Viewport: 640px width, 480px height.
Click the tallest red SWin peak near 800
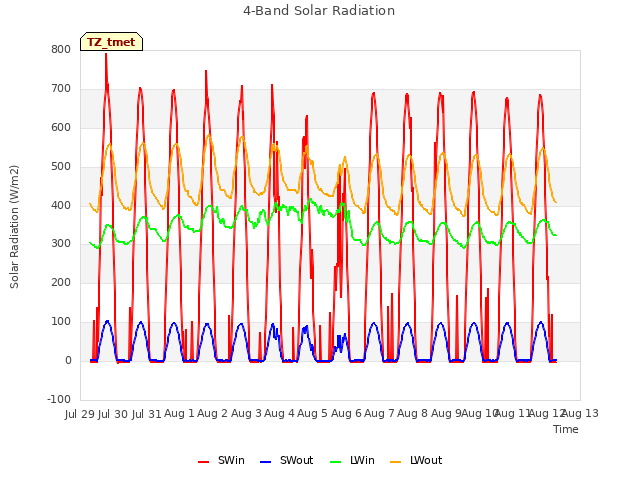click(106, 55)
